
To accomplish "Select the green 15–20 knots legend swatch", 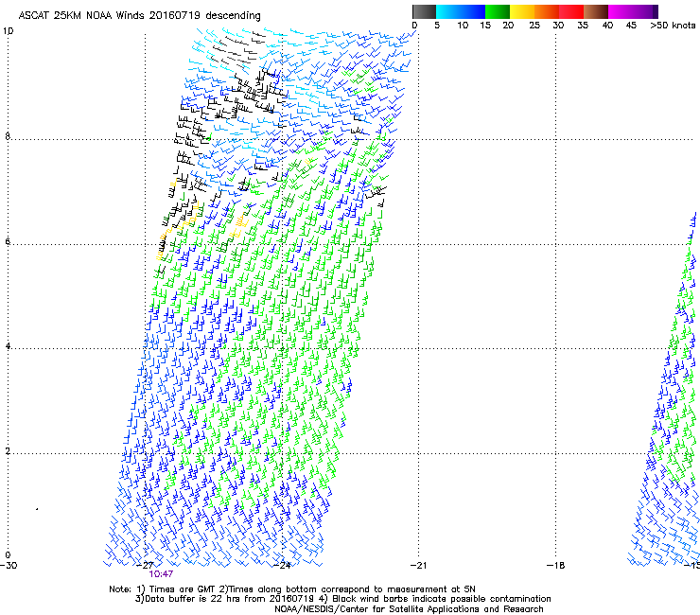I will 498,11.
